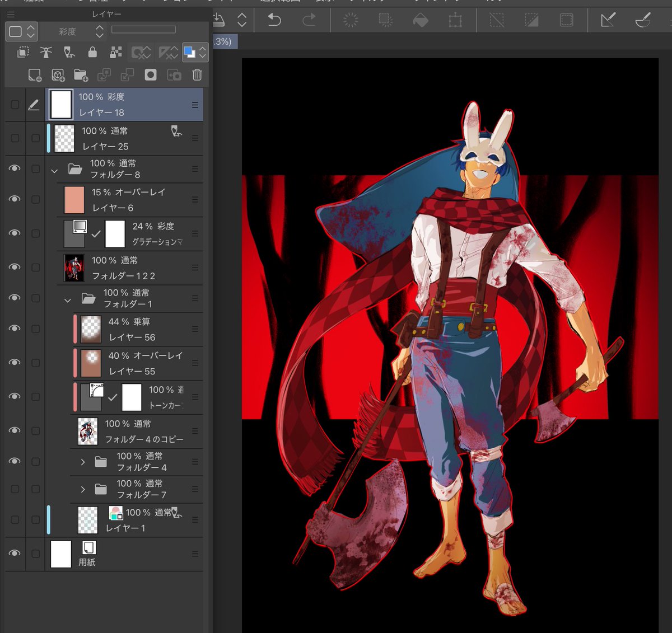The image size is (672, 633).
Task: Enable clip to layer below icon
Action: click(x=23, y=53)
